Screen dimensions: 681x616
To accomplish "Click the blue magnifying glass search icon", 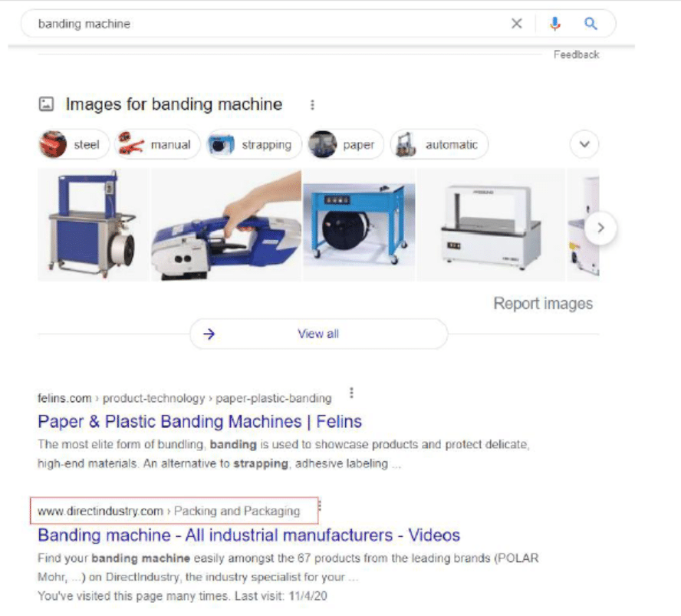I will [591, 24].
